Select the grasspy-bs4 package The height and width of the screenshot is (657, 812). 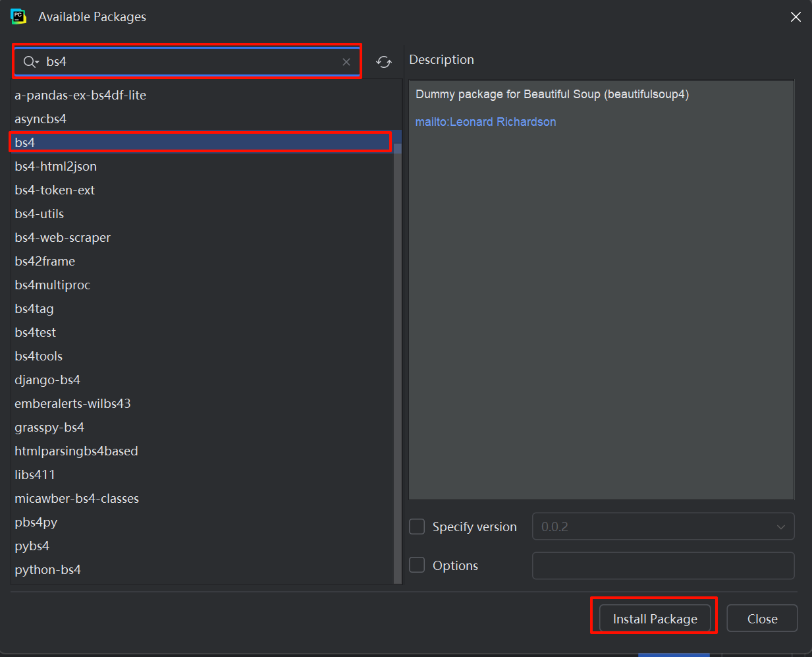(x=202, y=427)
